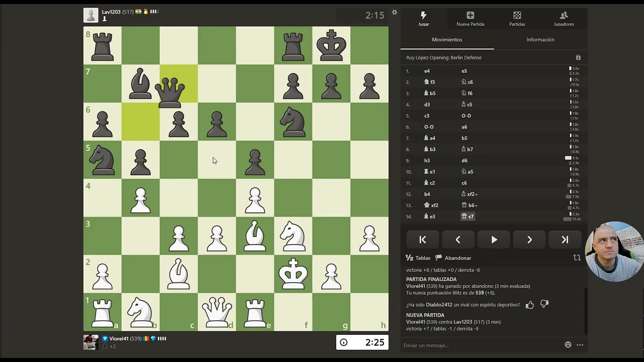The height and width of the screenshot is (362, 644).
Task: Open Lav1203 username profile link
Action: 111,12
